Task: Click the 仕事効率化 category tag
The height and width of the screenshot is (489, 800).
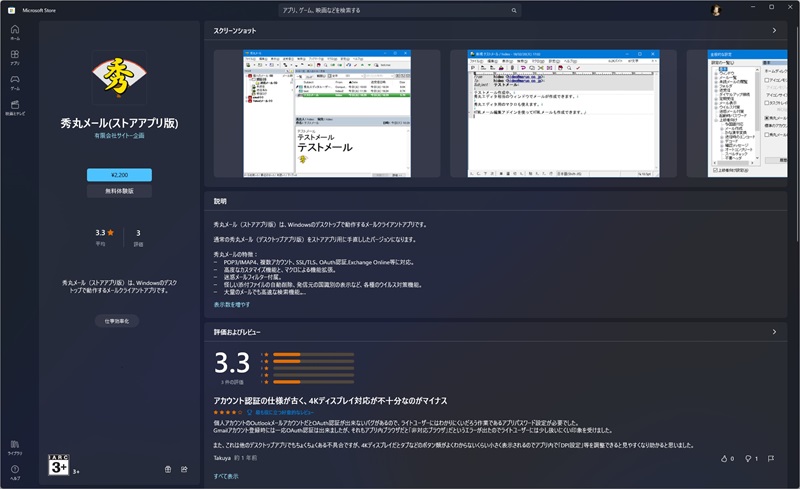Action: [117, 321]
